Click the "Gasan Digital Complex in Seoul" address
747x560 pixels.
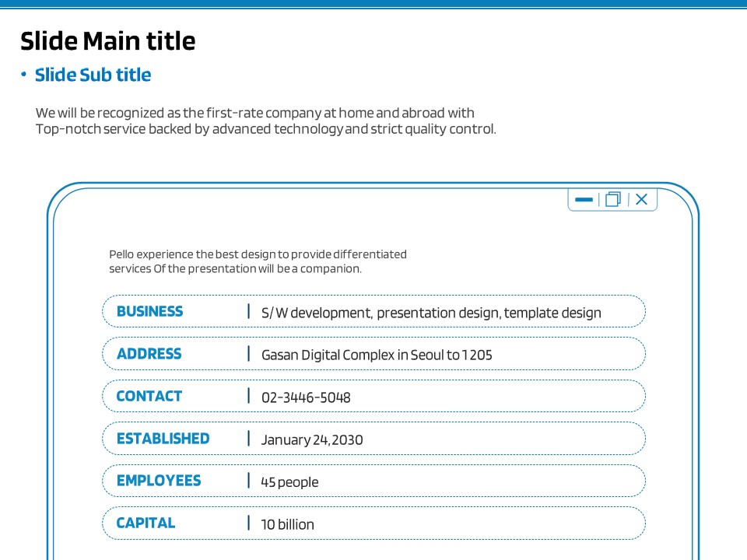pyautogui.click(x=377, y=355)
